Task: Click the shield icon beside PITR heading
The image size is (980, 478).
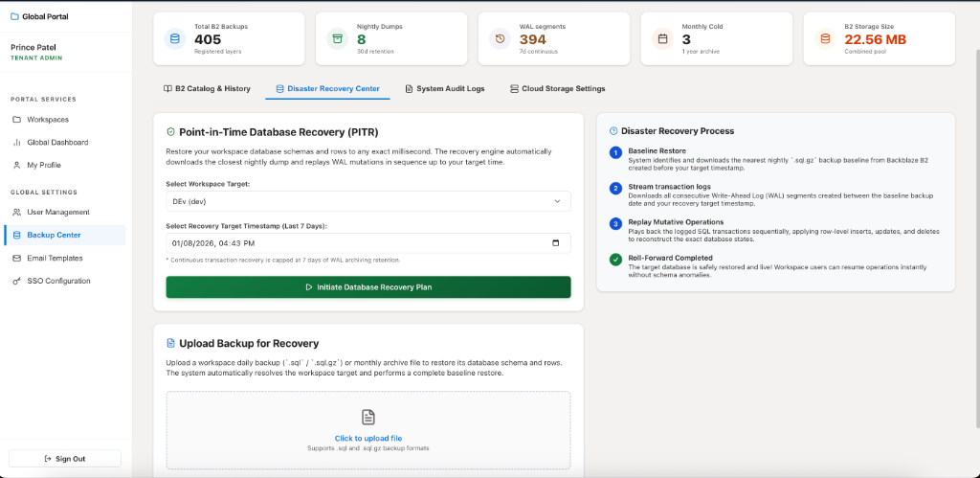Action: [170, 132]
